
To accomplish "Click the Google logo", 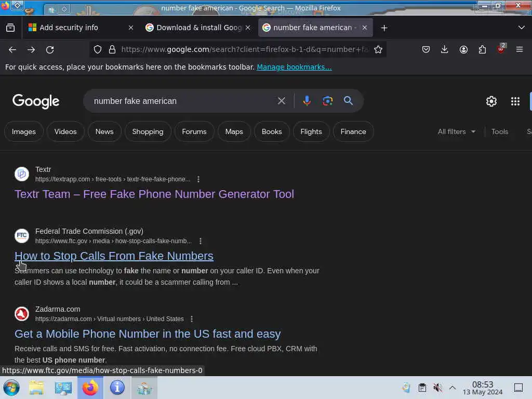I will pos(36,101).
